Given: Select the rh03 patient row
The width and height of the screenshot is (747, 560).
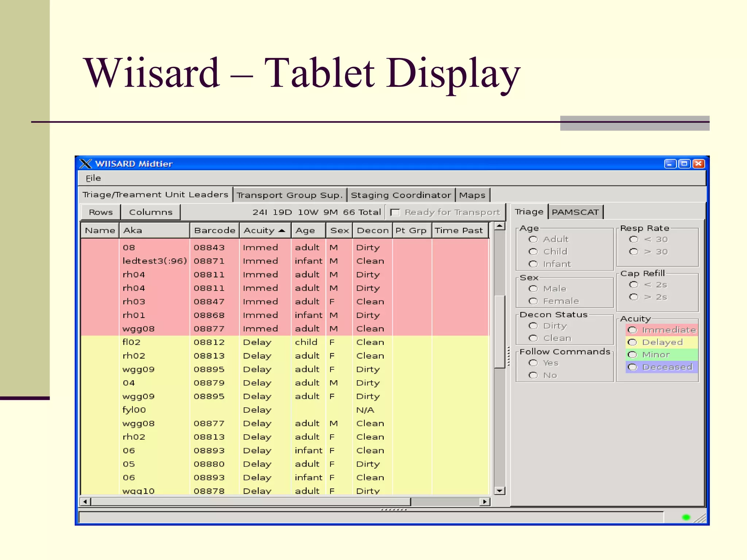Looking at the screenshot, I should (285, 302).
